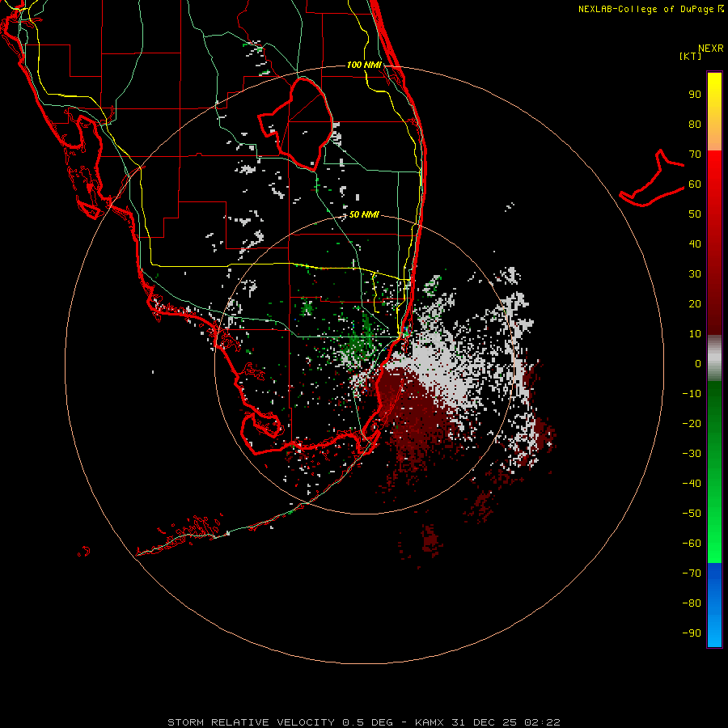Viewport: 728px width, 728px height.
Task: Click the NEXLAB-College of DuPage title text
Action: coord(650,9)
